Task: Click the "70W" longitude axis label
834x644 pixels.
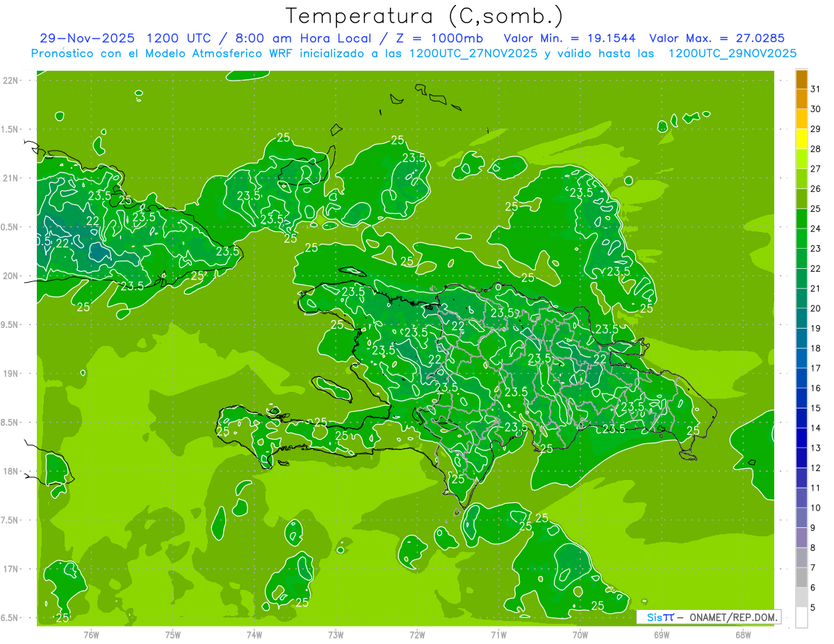Action: [580, 634]
